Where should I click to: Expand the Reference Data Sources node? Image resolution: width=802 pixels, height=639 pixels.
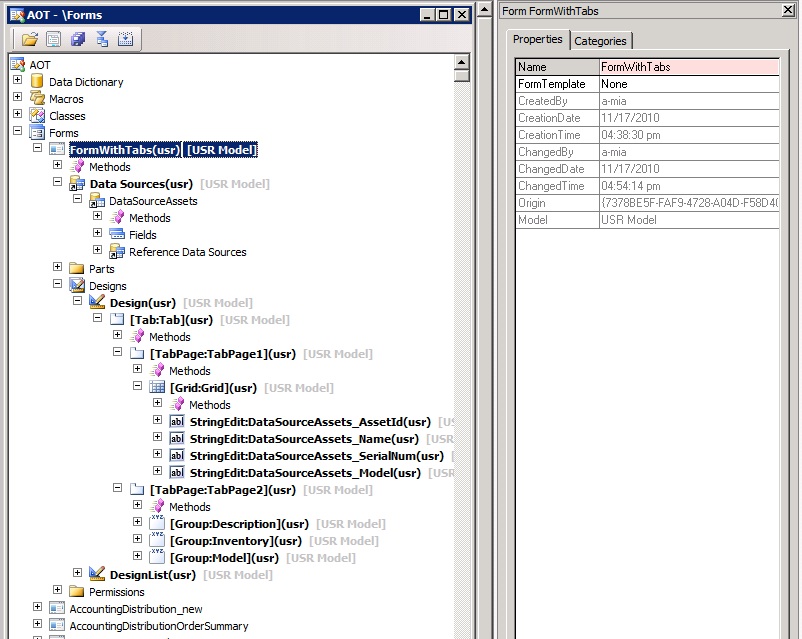coord(97,250)
